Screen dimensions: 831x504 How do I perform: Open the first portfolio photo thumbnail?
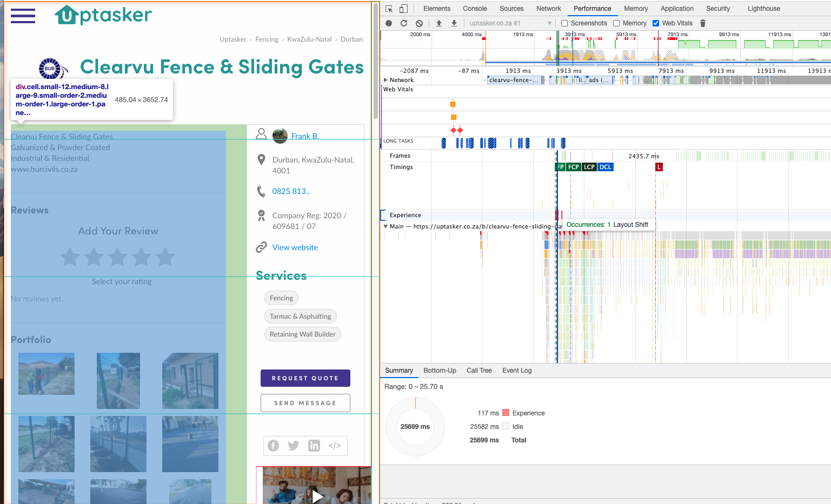[46, 374]
